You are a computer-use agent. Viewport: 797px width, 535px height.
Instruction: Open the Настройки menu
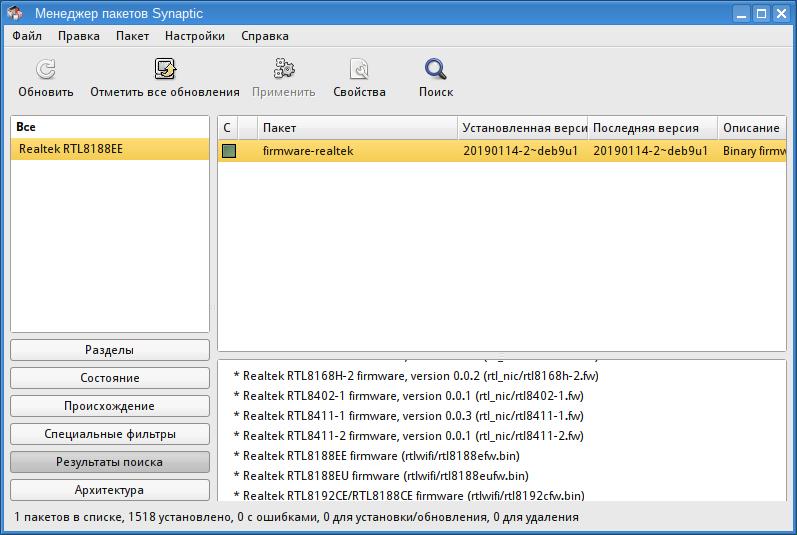pyautogui.click(x=195, y=36)
